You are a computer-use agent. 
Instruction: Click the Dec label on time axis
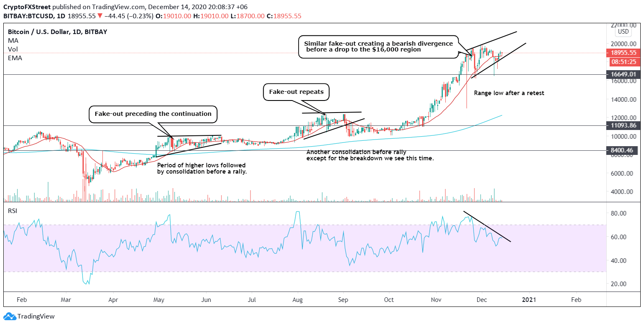pyautogui.click(x=481, y=299)
